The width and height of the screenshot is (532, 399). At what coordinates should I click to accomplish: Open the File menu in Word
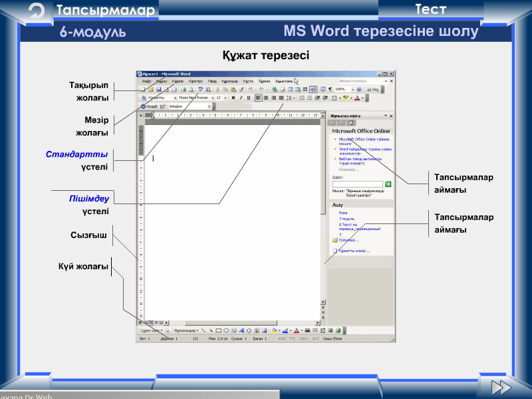[x=146, y=81]
